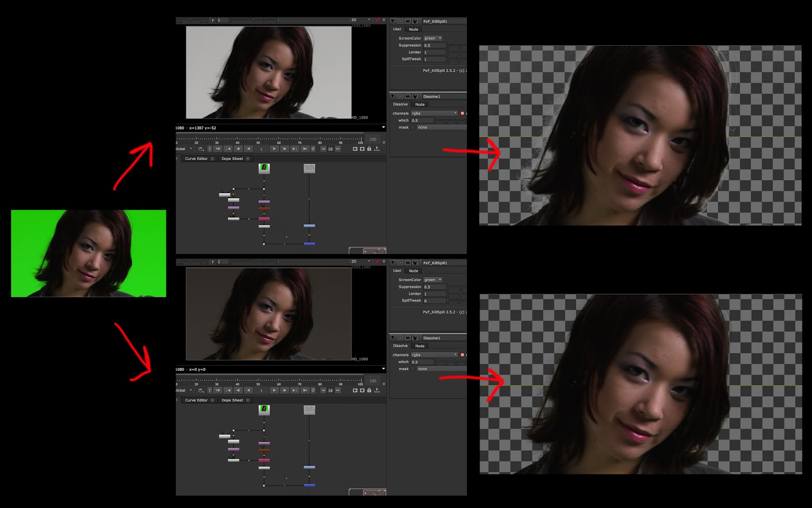
Task: Click the upper Suppression value field
Action: click(x=435, y=45)
